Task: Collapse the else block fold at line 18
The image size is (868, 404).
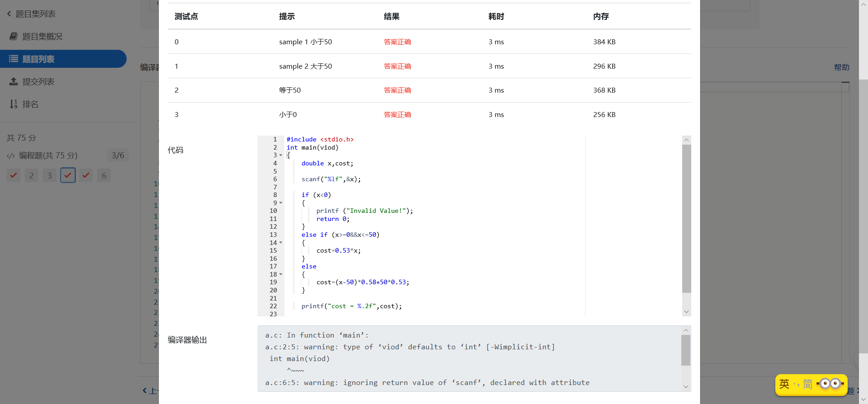Action: coord(281,274)
